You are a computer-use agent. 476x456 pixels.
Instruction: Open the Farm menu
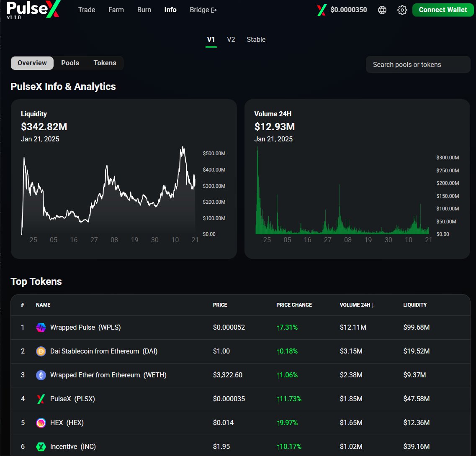click(x=116, y=10)
